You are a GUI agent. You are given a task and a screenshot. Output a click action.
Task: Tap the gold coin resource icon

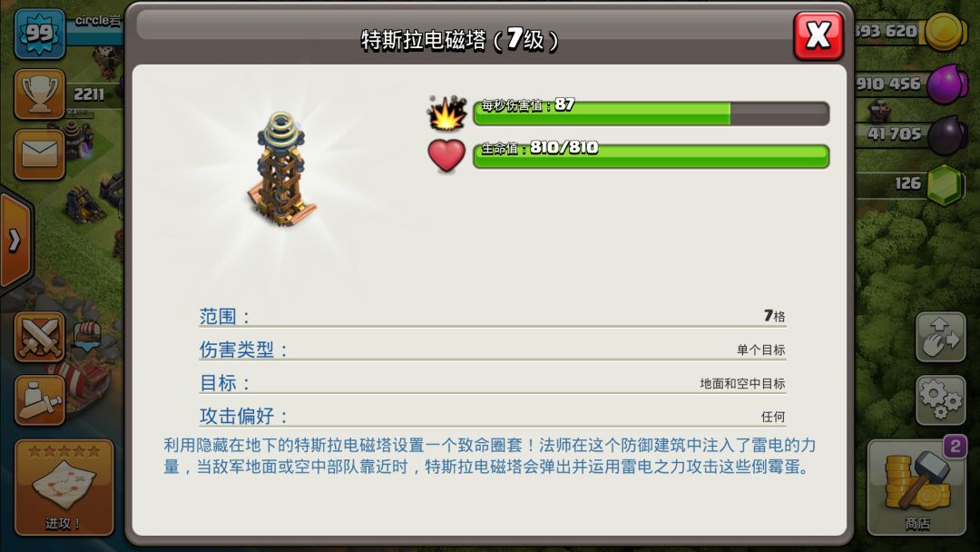tap(945, 32)
